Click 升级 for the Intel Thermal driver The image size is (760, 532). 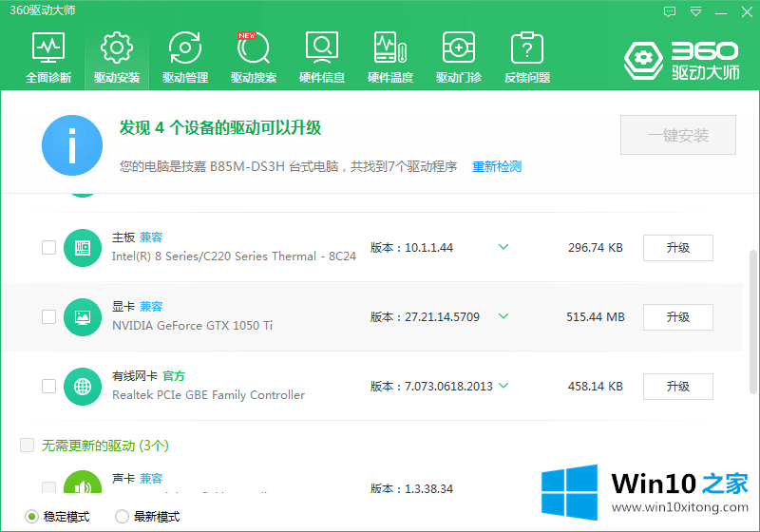click(678, 248)
